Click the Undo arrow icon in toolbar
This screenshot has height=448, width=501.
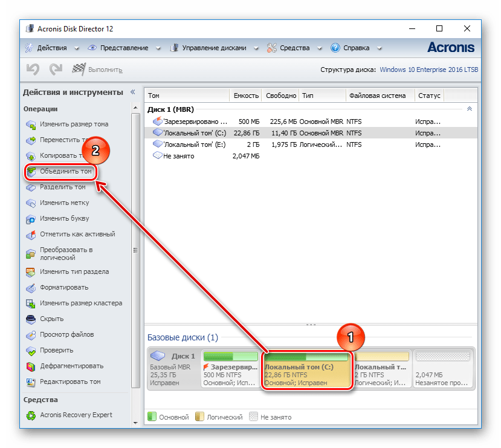(x=33, y=70)
